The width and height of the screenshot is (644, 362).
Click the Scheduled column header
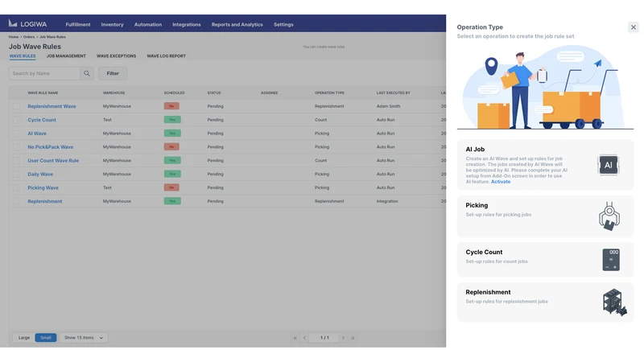pos(174,93)
